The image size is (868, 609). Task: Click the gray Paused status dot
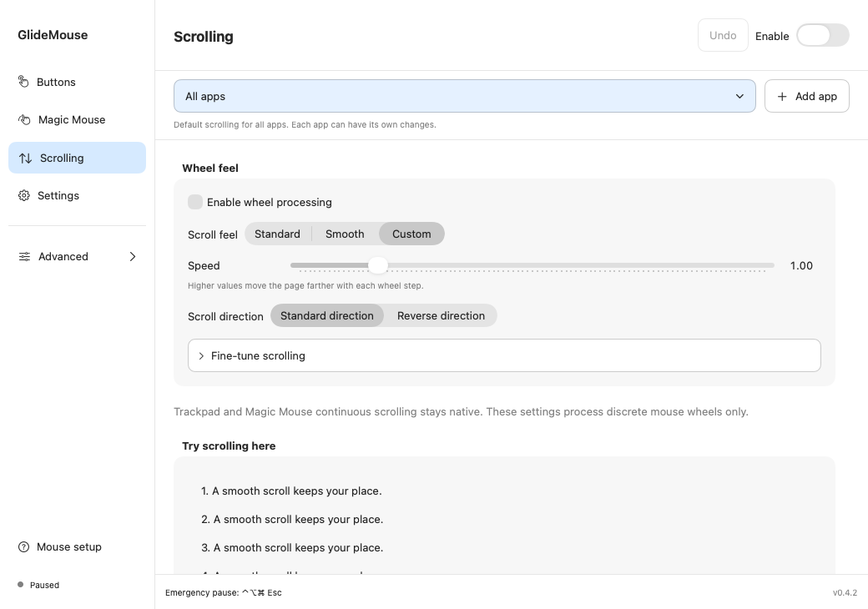[x=21, y=585]
